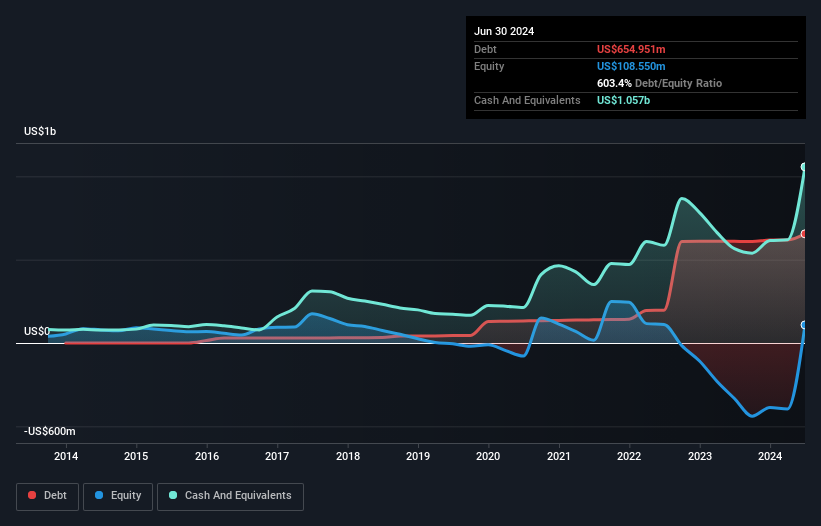Screen dimensions: 821x526
Task: Click the -US$600m y-axis label
Action: coord(50,431)
